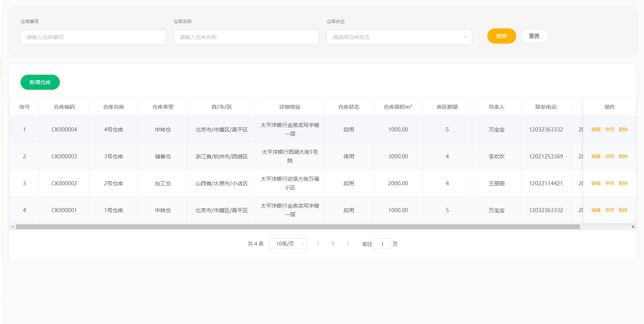Click the 仓库面积m² column header
The width and height of the screenshot is (644, 324).
click(398, 107)
